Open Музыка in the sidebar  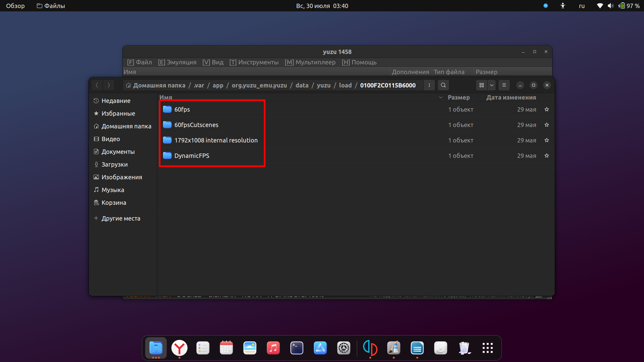pos(123,190)
